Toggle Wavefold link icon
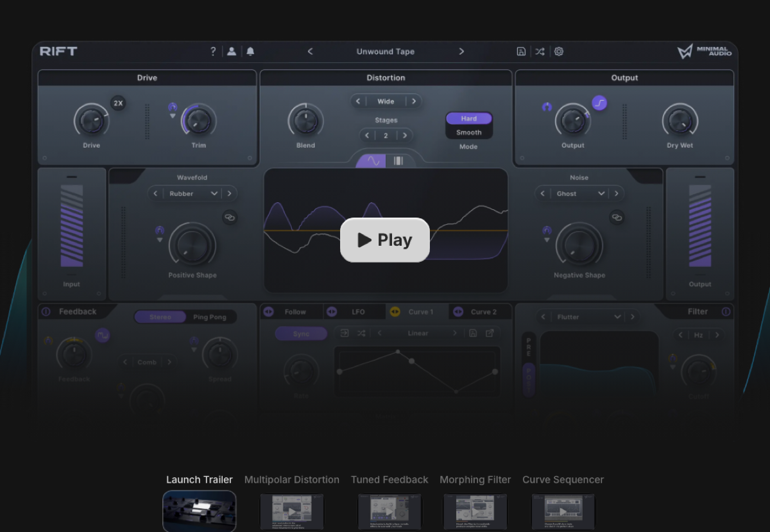The height and width of the screenshot is (532, 770). point(230,218)
